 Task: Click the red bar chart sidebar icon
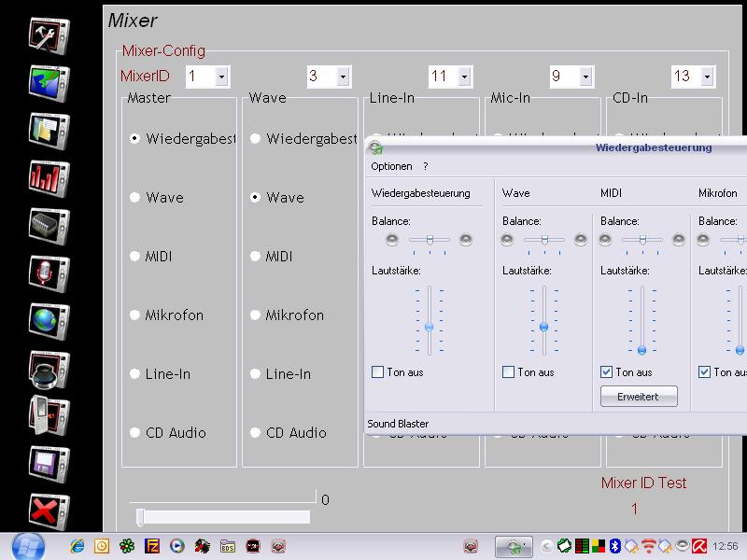tap(49, 175)
